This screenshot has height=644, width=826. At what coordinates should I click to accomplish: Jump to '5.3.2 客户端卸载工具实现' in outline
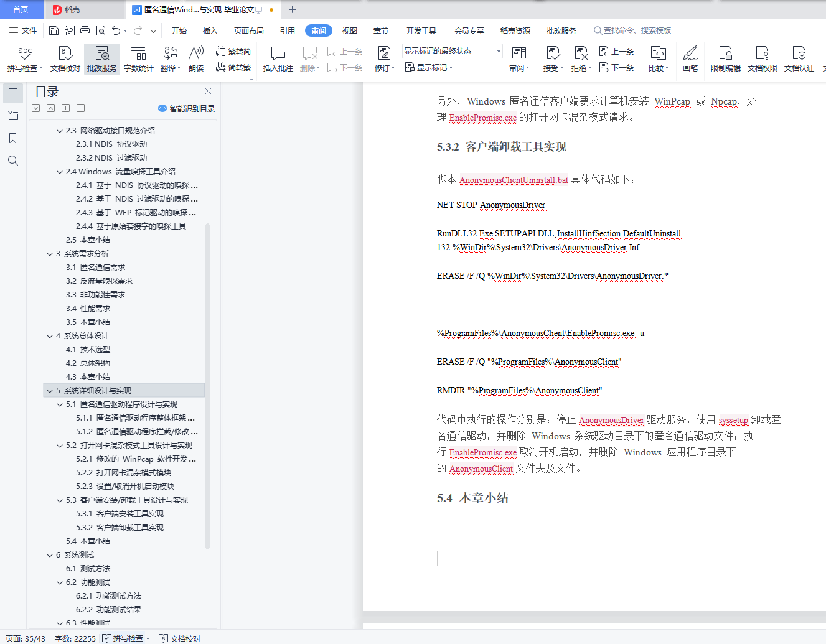120,528
